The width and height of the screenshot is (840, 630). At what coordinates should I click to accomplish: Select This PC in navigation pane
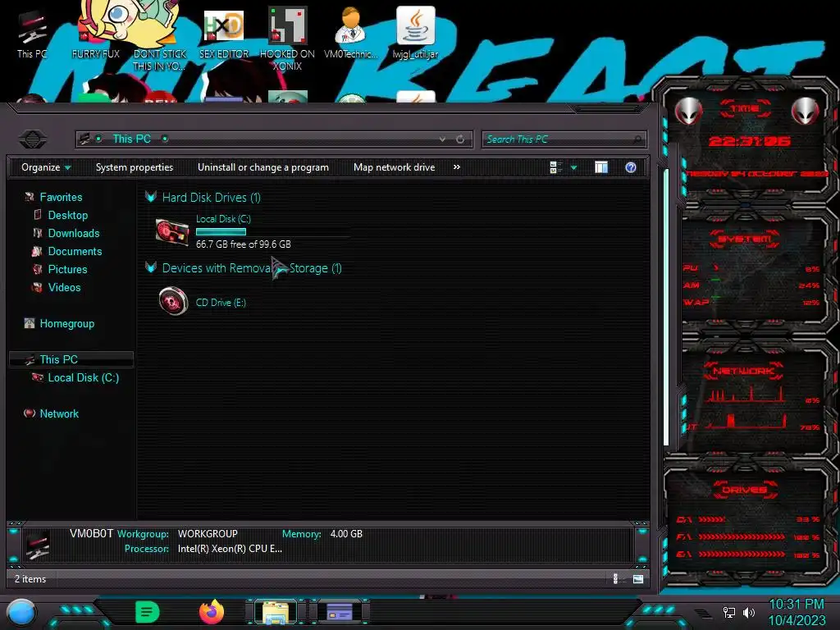click(71, 359)
